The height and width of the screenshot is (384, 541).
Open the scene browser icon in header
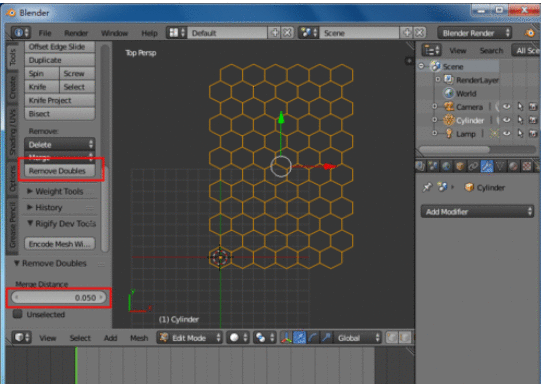point(308,33)
